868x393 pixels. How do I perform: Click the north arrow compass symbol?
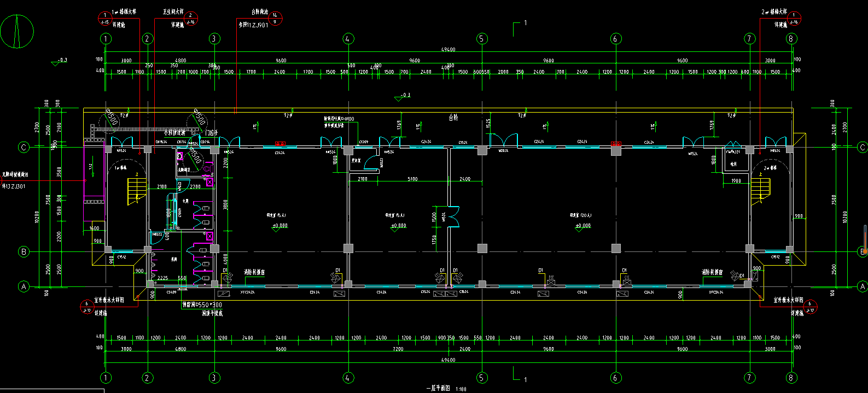(x=17, y=31)
